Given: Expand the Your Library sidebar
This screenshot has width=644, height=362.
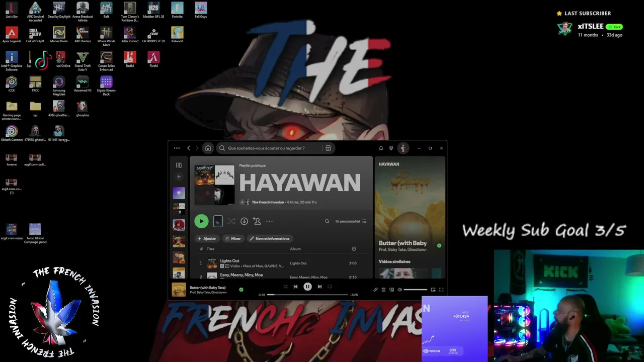Looking at the screenshot, I should point(179,165).
